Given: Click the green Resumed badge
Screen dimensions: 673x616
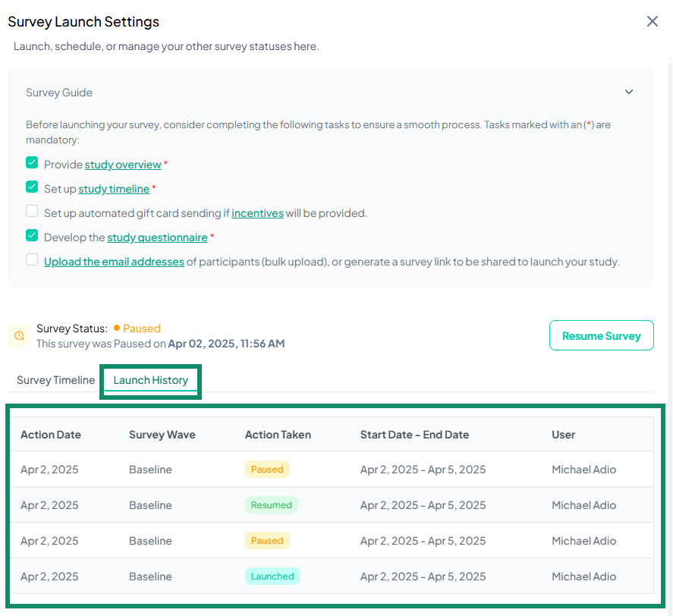Looking at the screenshot, I should pos(271,504).
